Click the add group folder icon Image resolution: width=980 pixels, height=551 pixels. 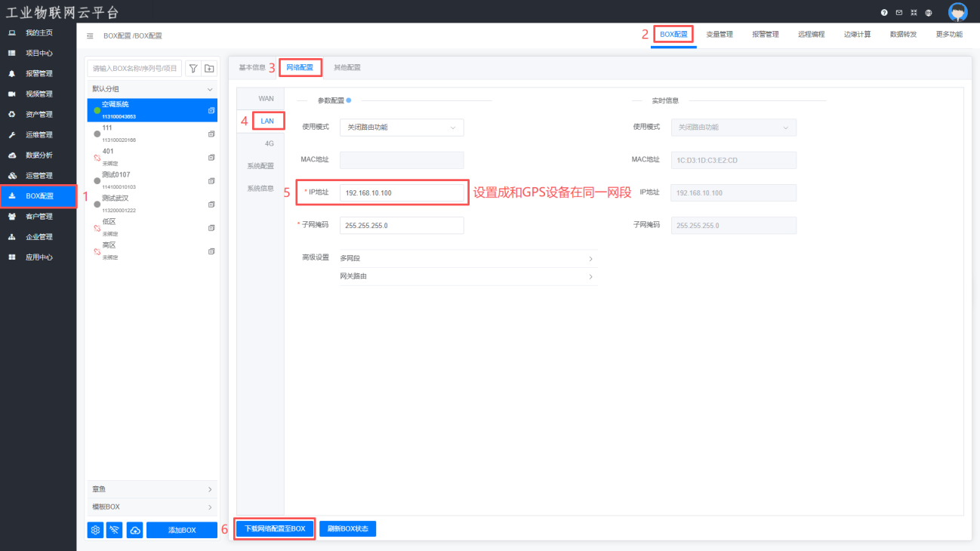coord(210,69)
